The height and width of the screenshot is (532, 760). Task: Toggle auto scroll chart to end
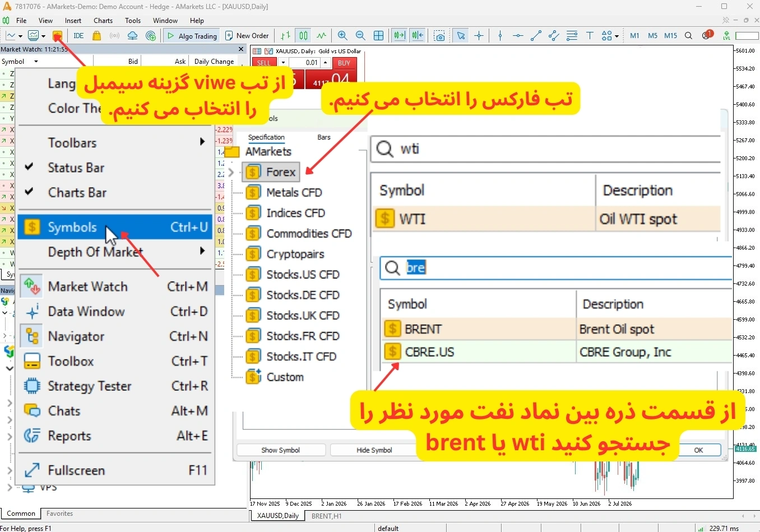399,35
